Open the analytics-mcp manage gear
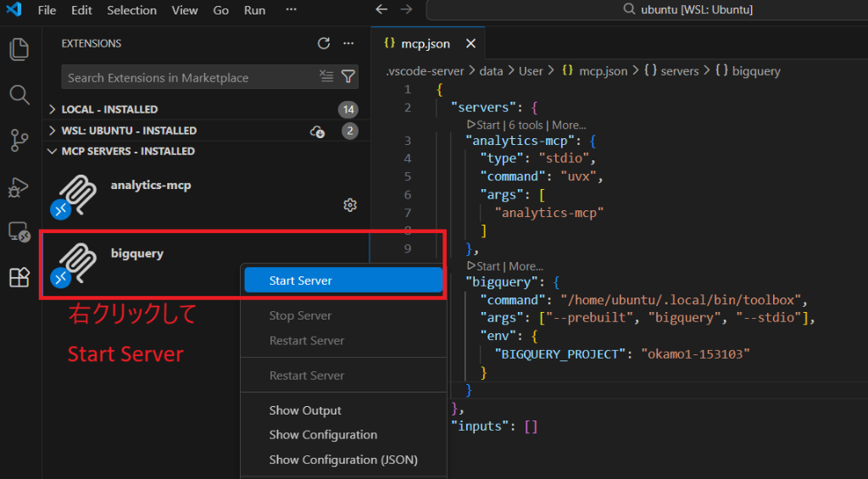The height and width of the screenshot is (479, 868). tap(350, 205)
